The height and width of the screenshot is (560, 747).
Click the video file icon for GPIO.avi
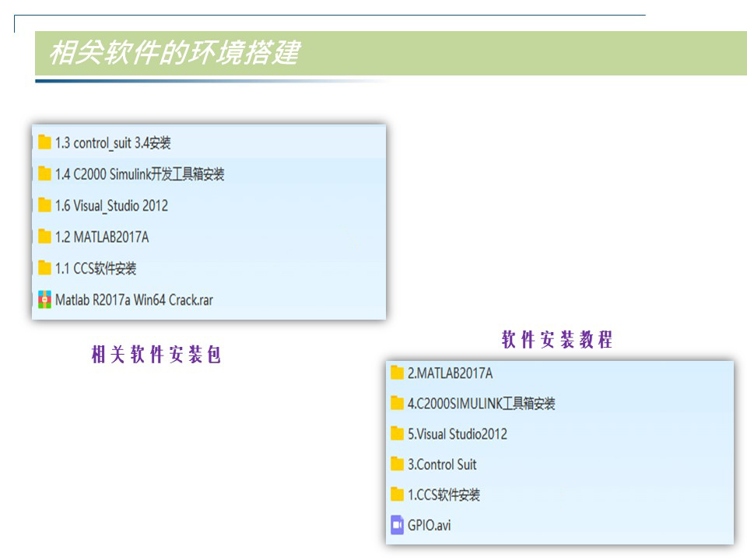coord(397,525)
